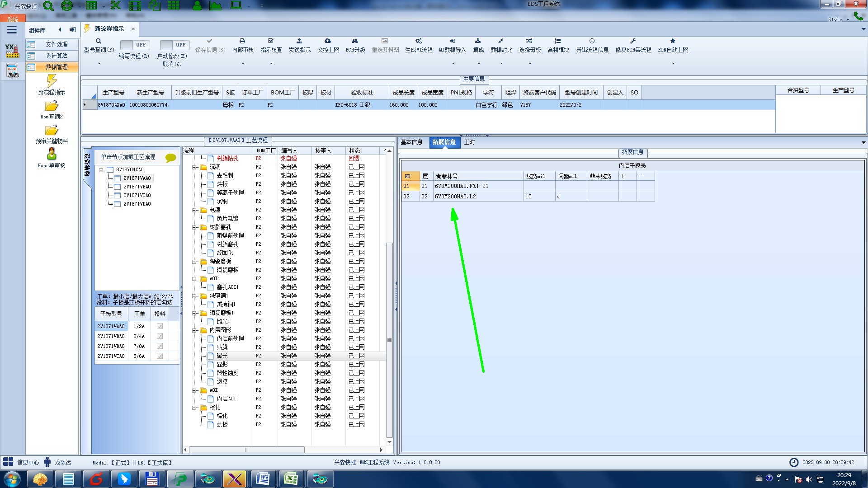Image resolution: width=868 pixels, height=488 pixels.
Task: Switch to the 基本信息 tab
Action: pyautogui.click(x=411, y=142)
